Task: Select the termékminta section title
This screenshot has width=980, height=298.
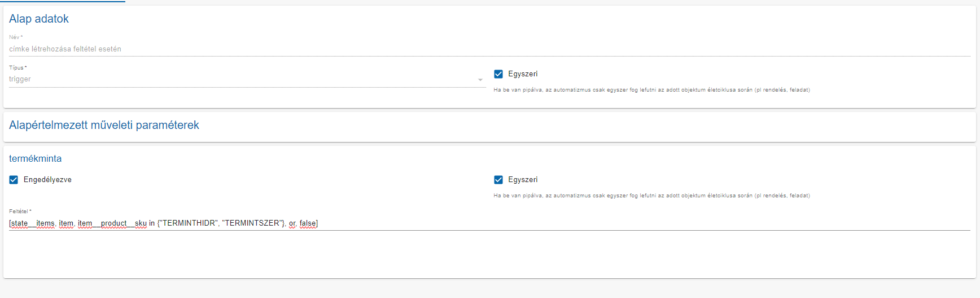Action: [35, 158]
